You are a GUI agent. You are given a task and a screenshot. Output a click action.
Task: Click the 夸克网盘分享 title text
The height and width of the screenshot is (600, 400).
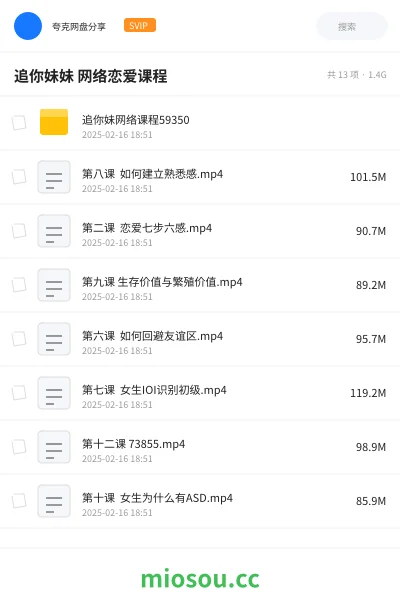pyautogui.click(x=78, y=26)
